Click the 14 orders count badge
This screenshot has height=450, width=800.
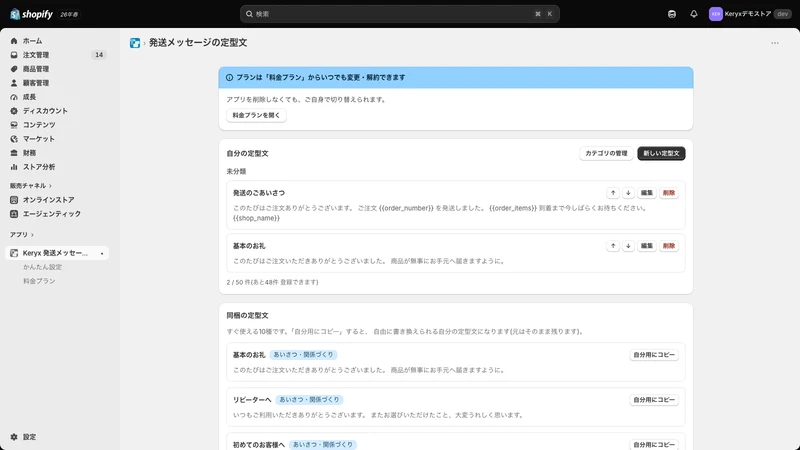(x=99, y=55)
